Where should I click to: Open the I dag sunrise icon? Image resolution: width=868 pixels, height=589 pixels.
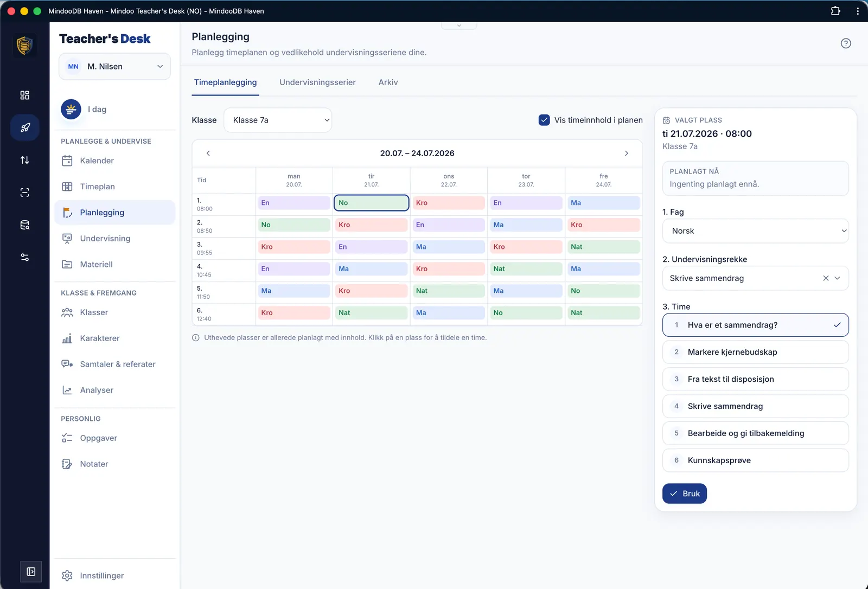[x=71, y=110]
